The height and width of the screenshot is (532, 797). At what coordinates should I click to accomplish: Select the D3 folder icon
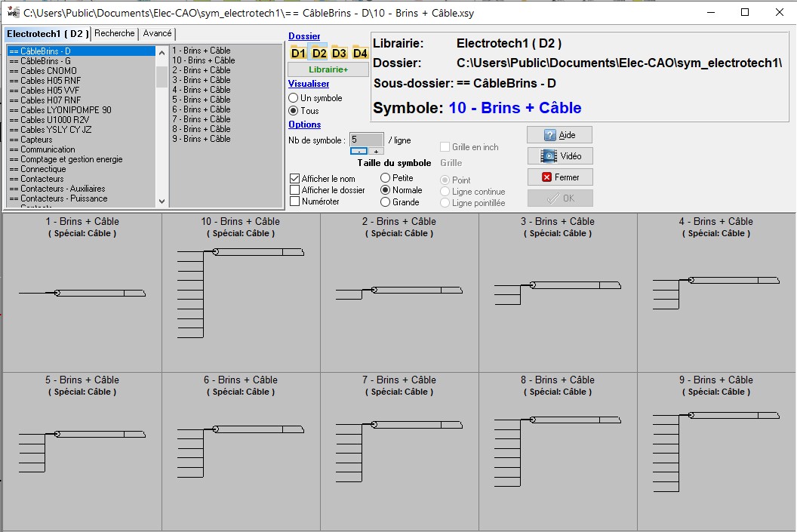tap(339, 53)
